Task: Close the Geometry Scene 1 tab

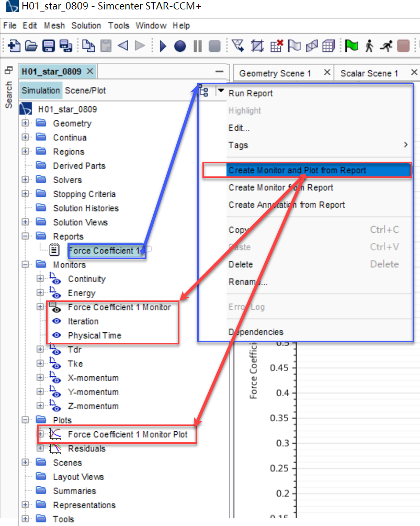Action: pos(327,72)
